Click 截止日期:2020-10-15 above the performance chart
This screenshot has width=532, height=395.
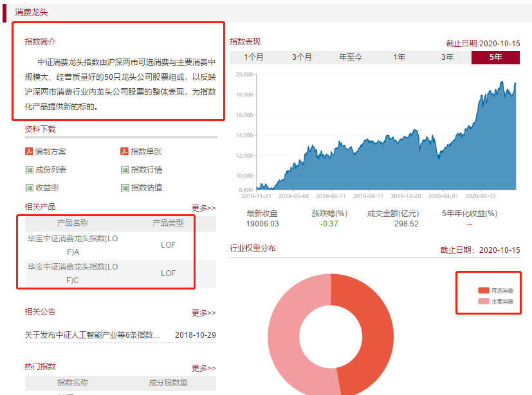[483, 44]
